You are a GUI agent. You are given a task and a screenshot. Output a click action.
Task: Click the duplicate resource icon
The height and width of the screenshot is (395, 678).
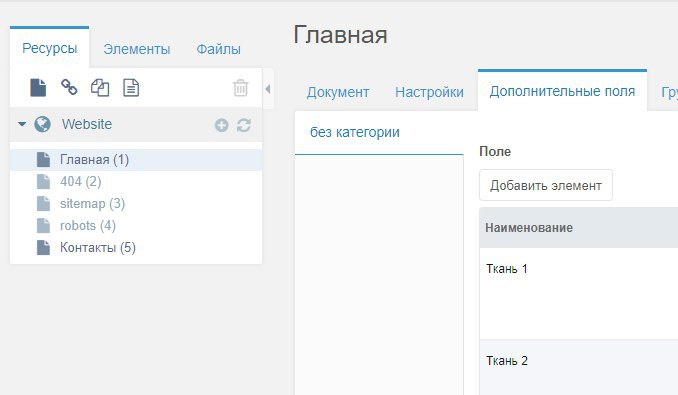tap(100, 88)
